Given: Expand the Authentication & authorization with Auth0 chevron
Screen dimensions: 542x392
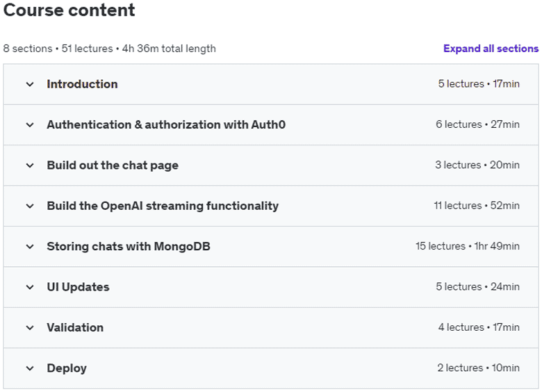Looking at the screenshot, I should [30, 125].
